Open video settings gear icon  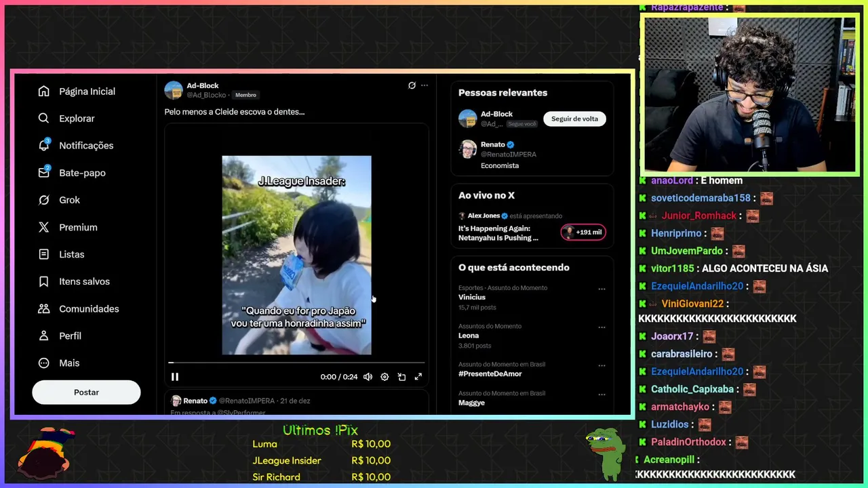(x=384, y=377)
